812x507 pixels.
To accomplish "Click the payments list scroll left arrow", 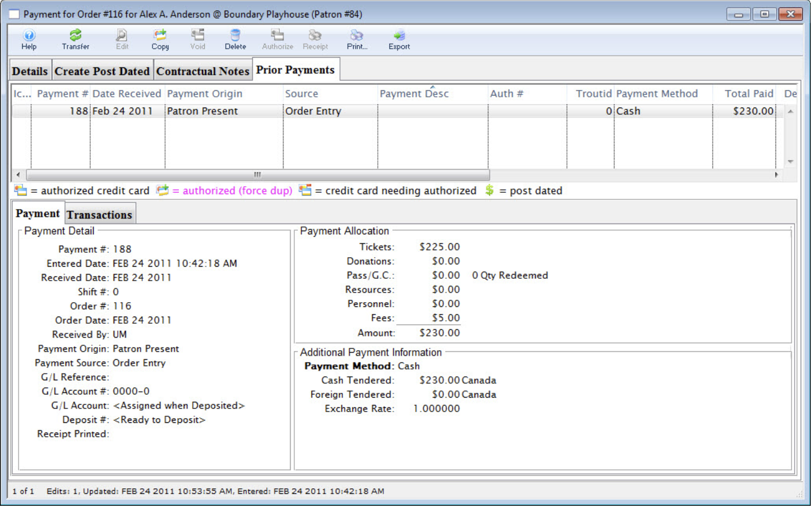I will point(18,175).
